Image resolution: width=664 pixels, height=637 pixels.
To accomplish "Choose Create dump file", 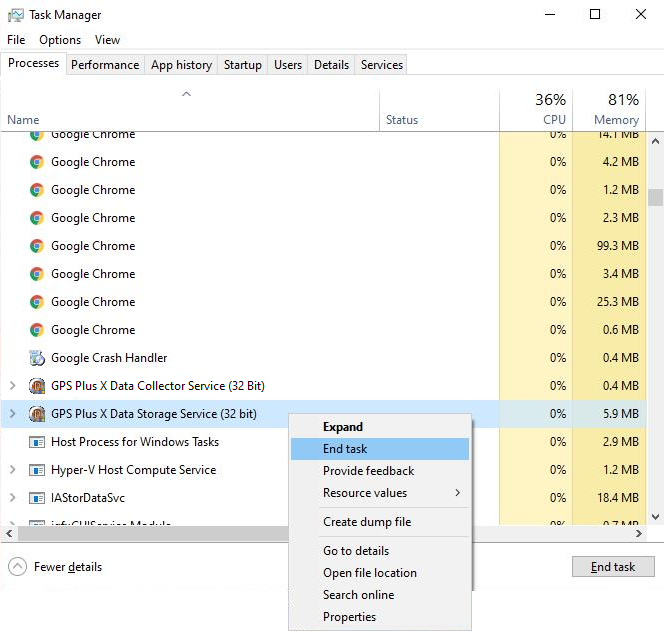I will [x=380, y=522].
